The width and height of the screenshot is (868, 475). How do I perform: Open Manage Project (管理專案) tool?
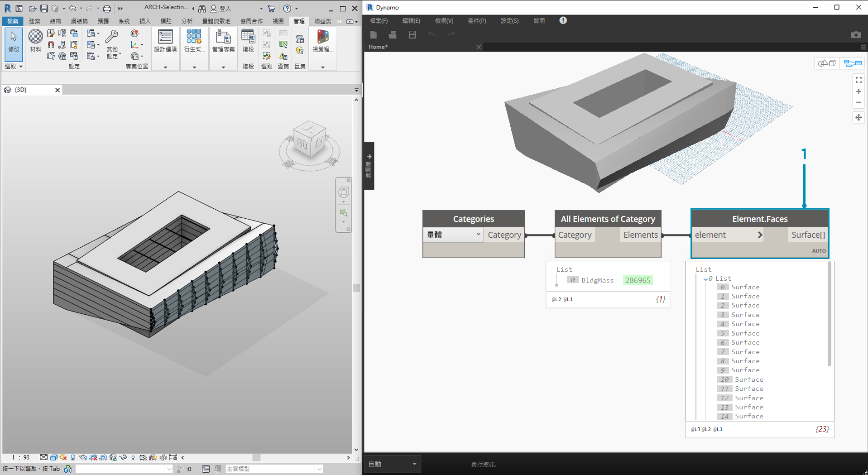coord(223,41)
